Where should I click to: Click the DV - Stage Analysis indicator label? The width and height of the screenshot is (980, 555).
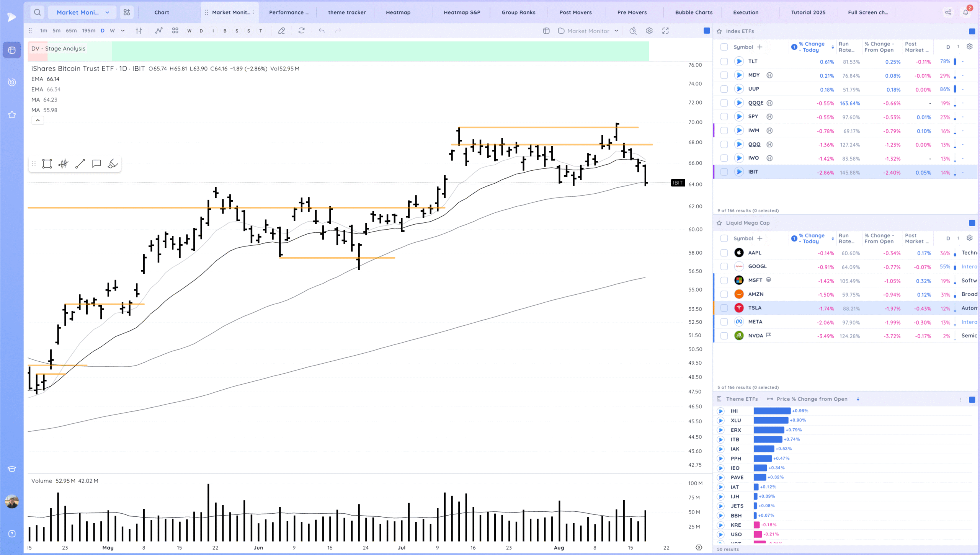58,49
